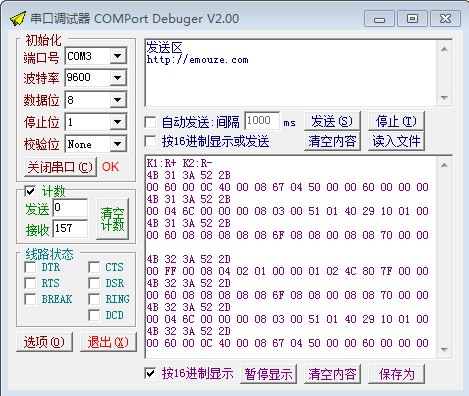Click receive area scrollbar down arrow
This screenshot has height=396, width=469.
(x=444, y=350)
